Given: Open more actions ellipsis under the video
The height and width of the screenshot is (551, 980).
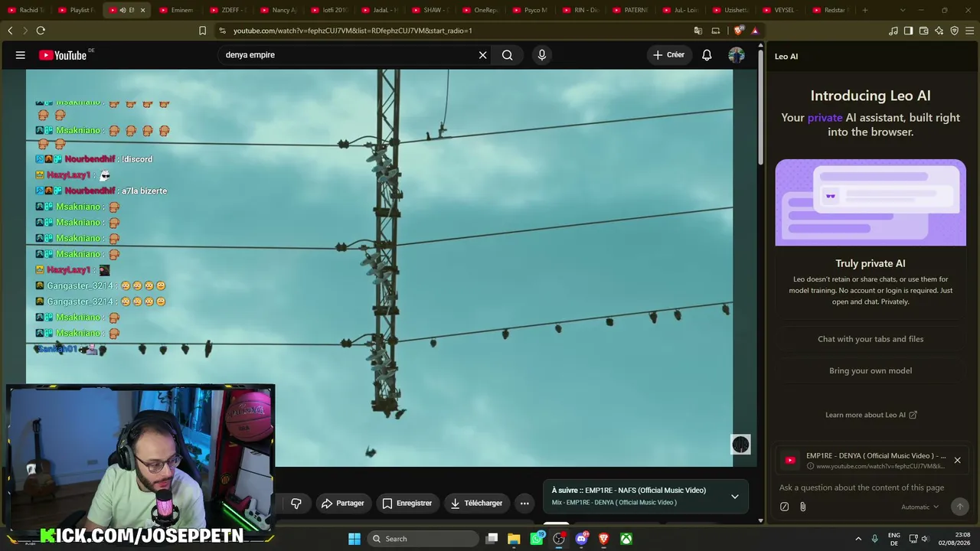Looking at the screenshot, I should click(524, 503).
